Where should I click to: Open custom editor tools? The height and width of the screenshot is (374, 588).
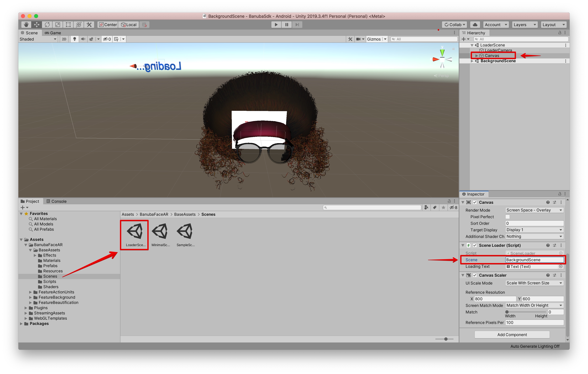(x=89, y=25)
